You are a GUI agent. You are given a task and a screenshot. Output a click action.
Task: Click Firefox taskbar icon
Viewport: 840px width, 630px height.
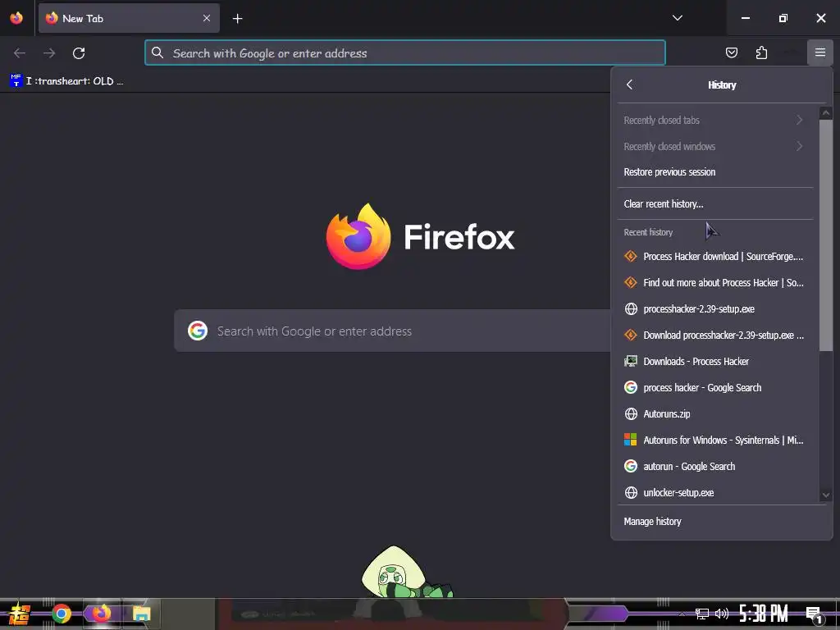pos(101,614)
